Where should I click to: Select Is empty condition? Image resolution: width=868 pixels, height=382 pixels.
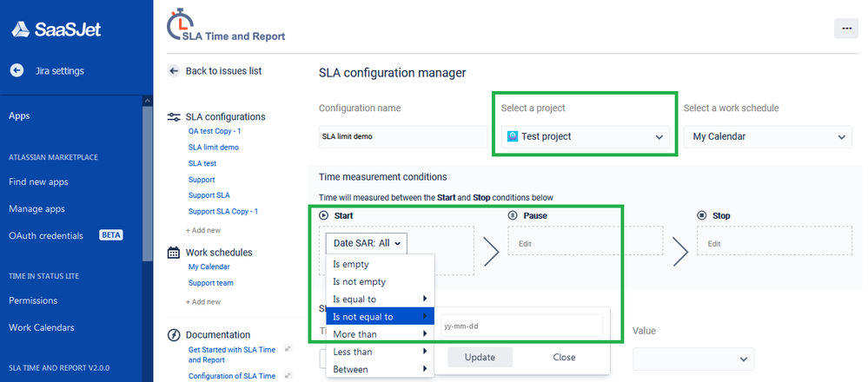click(x=381, y=264)
